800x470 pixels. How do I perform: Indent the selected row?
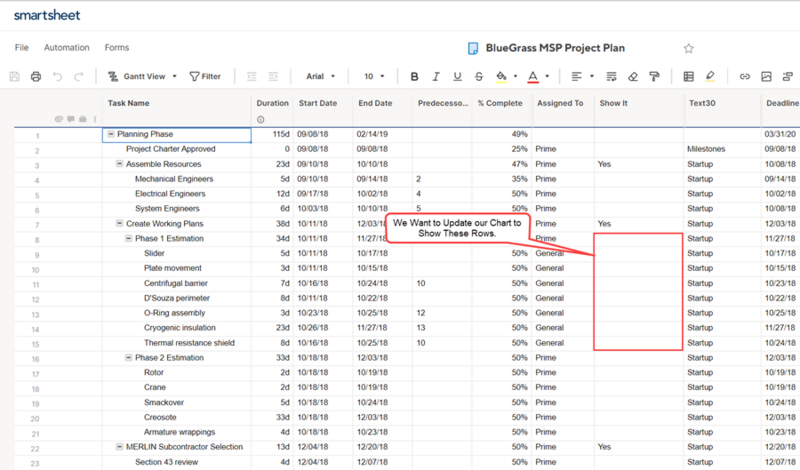point(273,77)
